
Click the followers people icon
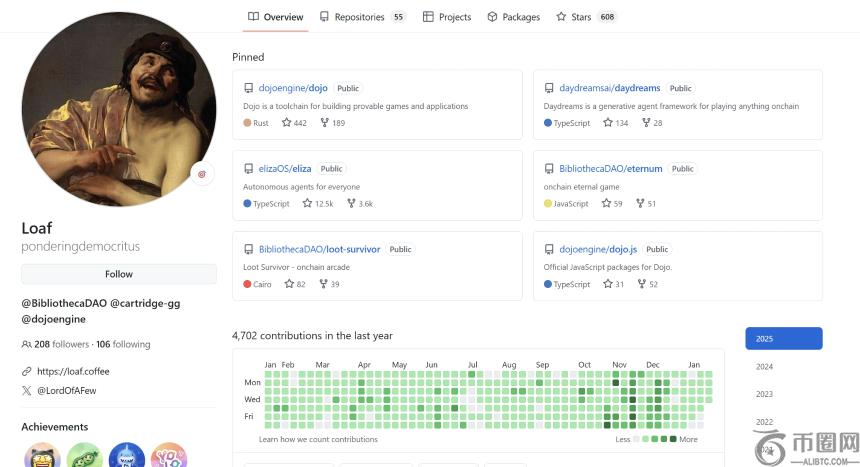pyautogui.click(x=26, y=345)
